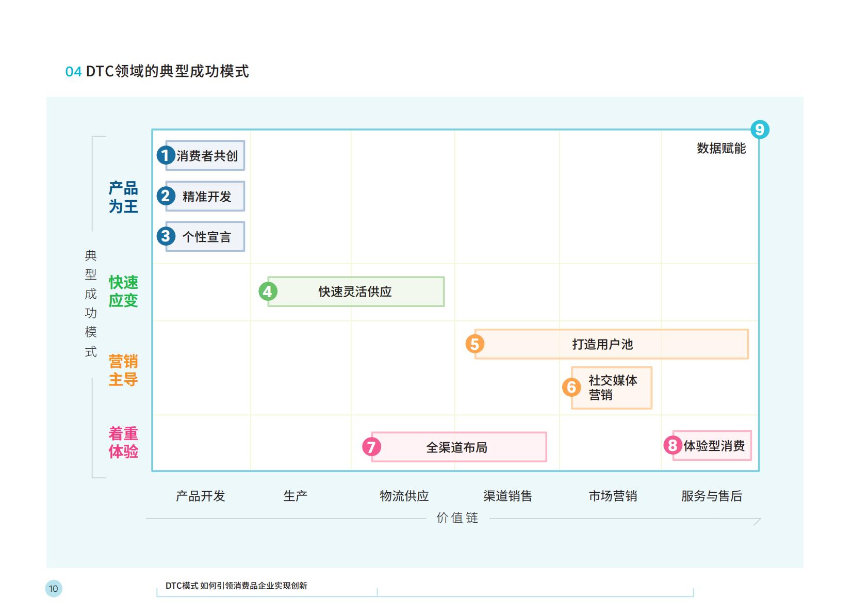Click the pink number 8 circle badge
868x614 pixels.
click(673, 445)
